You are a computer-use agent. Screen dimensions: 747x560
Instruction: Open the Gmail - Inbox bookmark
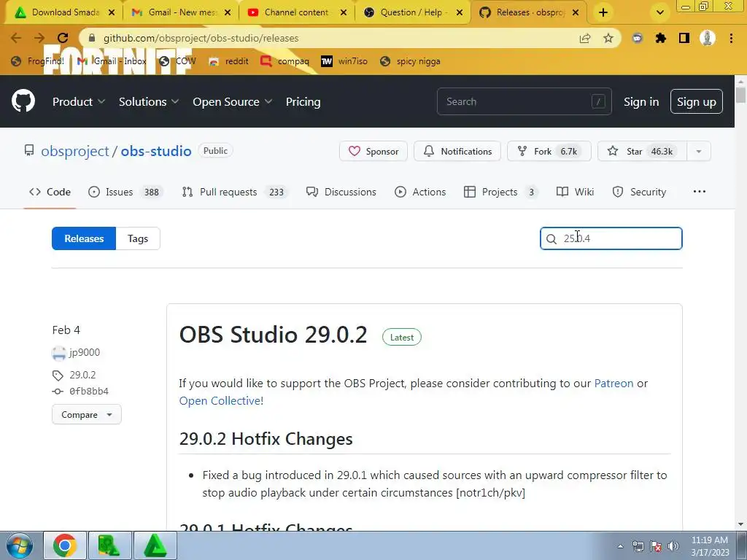coord(112,61)
